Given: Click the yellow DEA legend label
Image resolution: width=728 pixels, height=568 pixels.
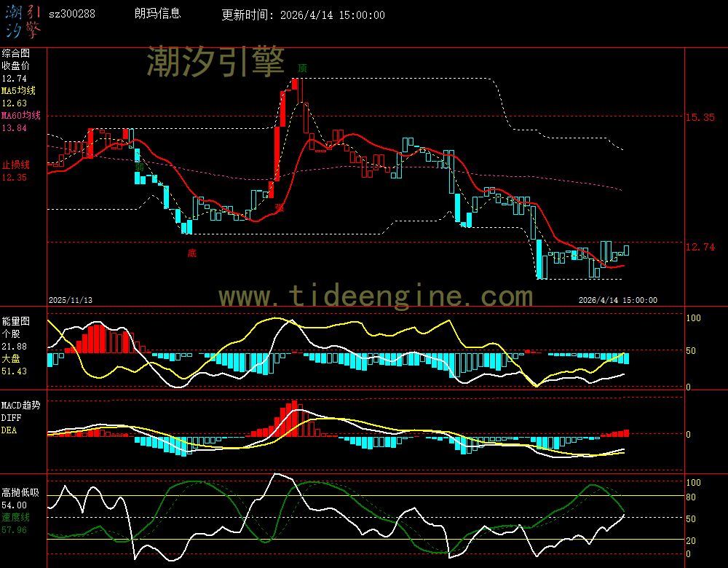Looking at the screenshot, I should point(9,430).
